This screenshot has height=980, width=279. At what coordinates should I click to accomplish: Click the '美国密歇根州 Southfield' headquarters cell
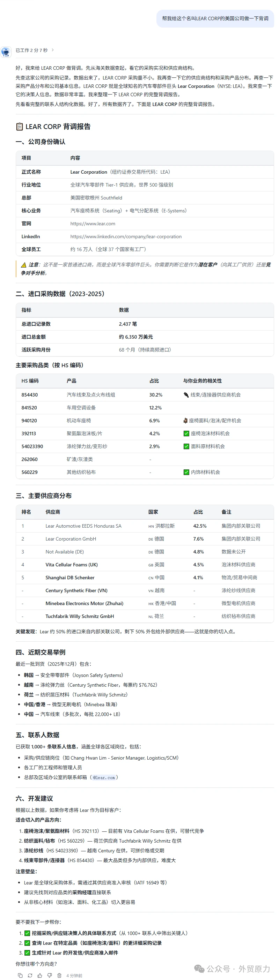[x=96, y=198]
